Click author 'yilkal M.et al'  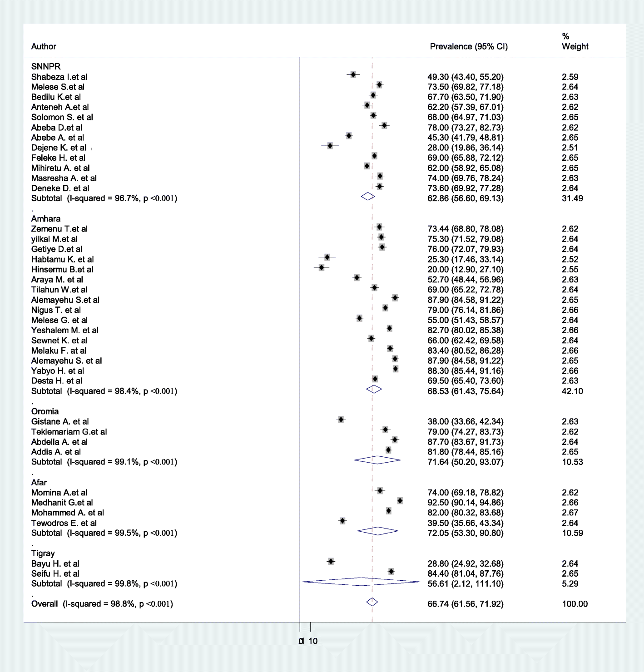[54, 239]
